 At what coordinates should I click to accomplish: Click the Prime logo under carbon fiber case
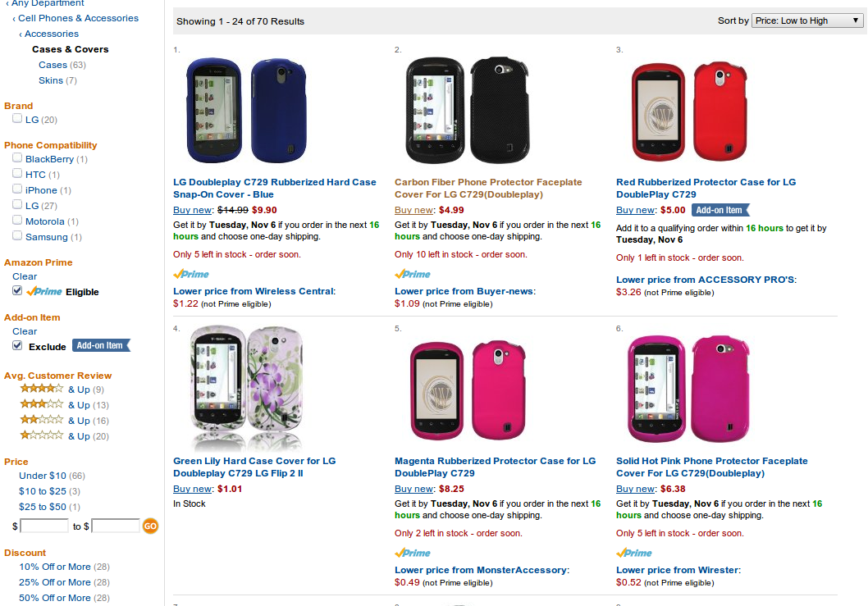pos(413,274)
